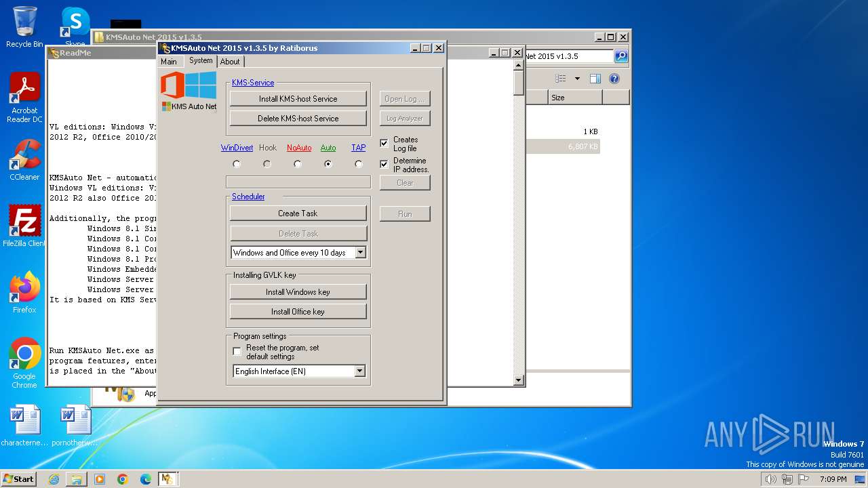Open the Firefox desktop shortcut
The width and height of the screenshot is (868, 488).
point(24,292)
